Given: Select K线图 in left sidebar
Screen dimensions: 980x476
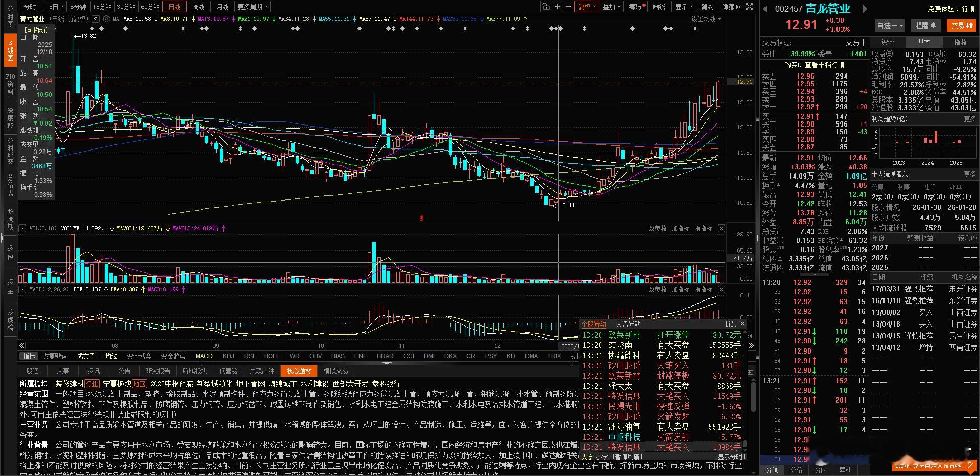Looking at the screenshot, I should 10,51.
